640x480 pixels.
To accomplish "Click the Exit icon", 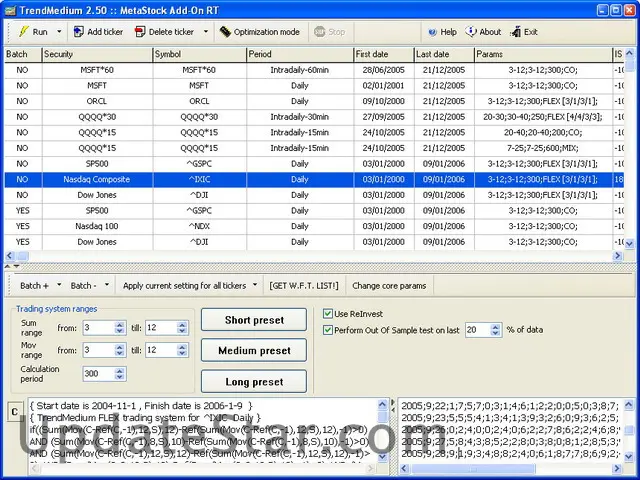I will click(516, 31).
